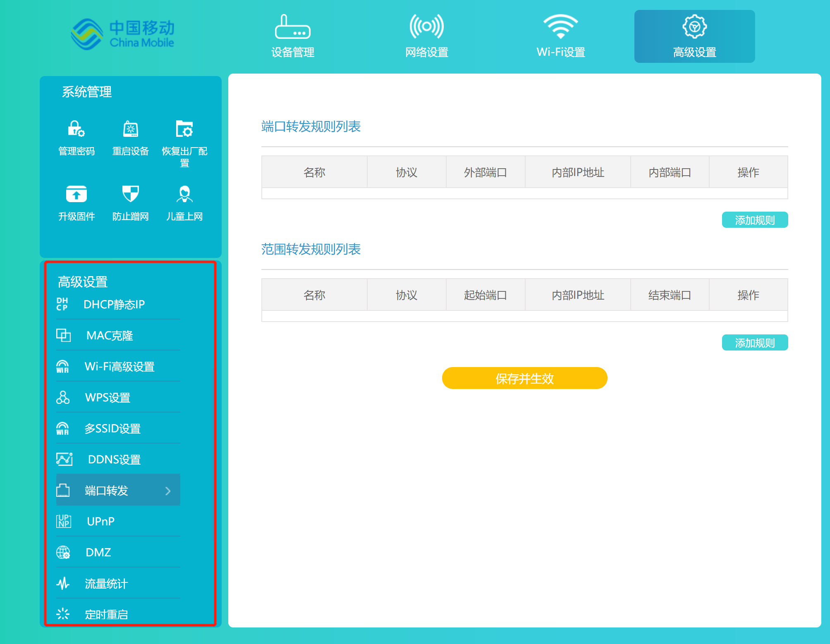Open the DMZ globe icon
Screen dimensions: 830x644
coord(63,552)
